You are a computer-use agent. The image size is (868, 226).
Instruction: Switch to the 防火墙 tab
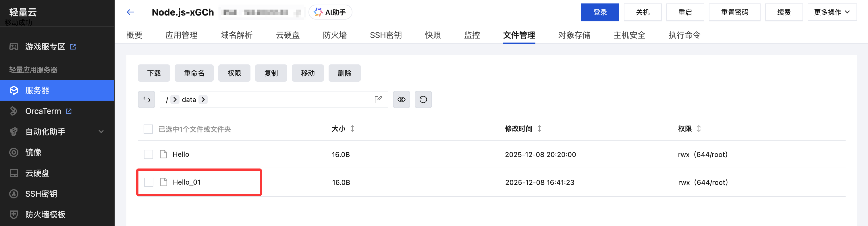(335, 35)
